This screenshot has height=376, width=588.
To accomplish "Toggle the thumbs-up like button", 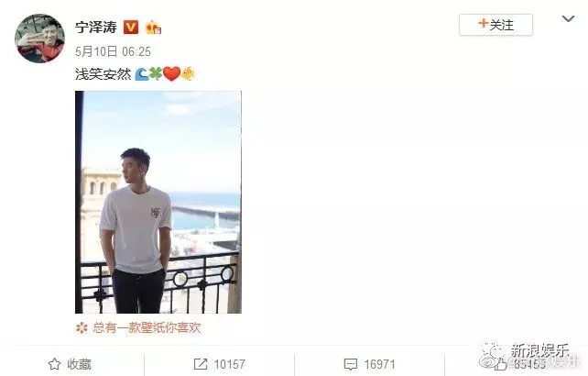I will (500, 363).
